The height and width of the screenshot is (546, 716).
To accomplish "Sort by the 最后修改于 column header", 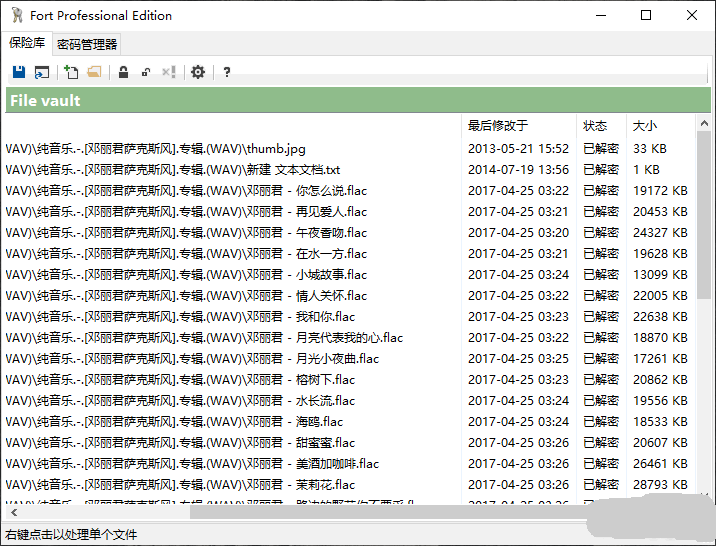I will point(498,126).
